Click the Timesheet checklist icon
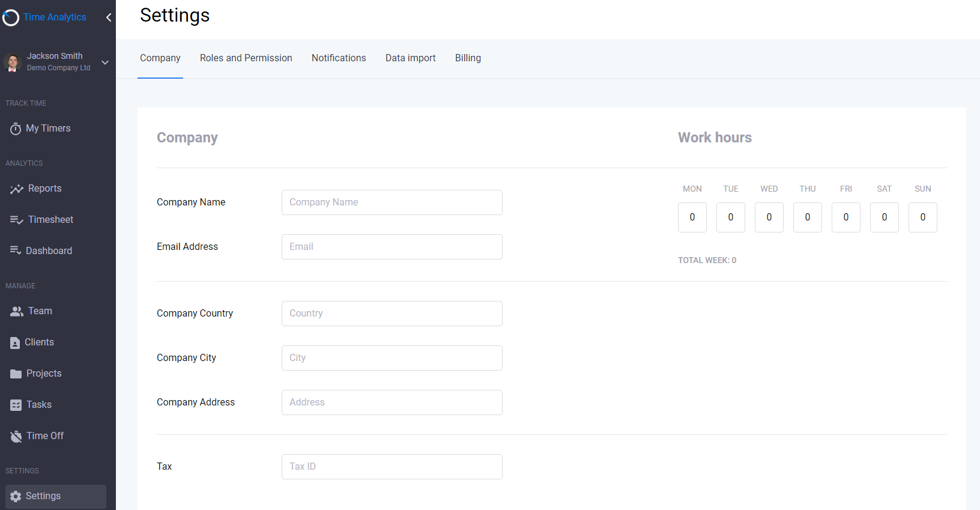This screenshot has height=510, width=980. coord(17,220)
